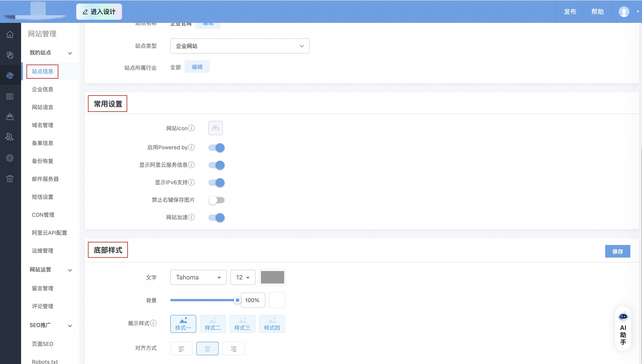Click the 保存 button

tap(617, 251)
